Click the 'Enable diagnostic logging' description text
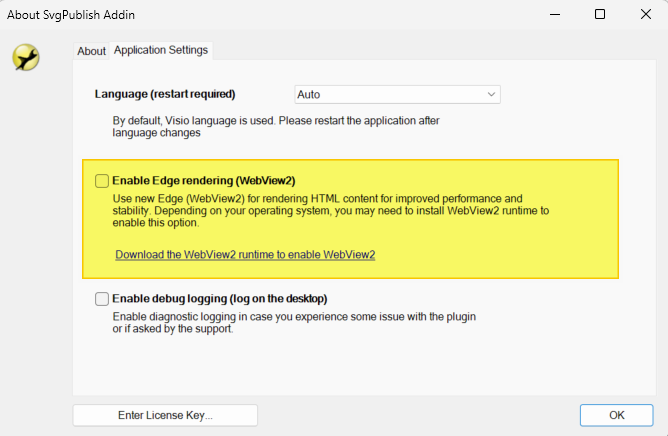668x436 pixels. point(294,323)
